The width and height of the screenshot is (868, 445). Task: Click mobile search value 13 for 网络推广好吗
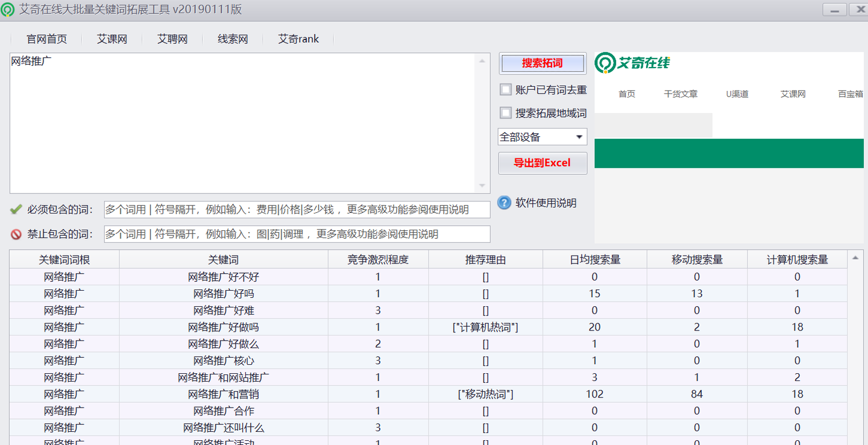[697, 294]
